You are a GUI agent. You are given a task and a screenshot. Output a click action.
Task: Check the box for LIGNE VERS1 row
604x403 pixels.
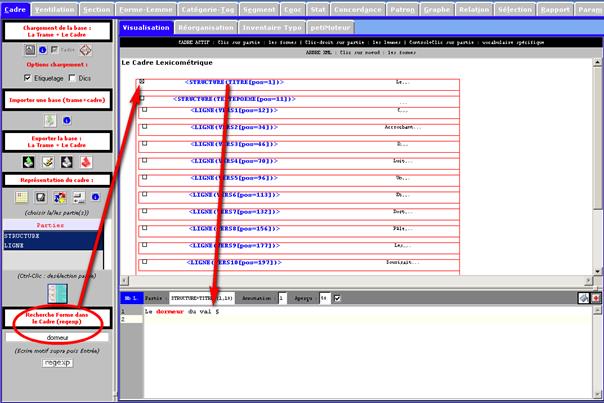pos(144,110)
